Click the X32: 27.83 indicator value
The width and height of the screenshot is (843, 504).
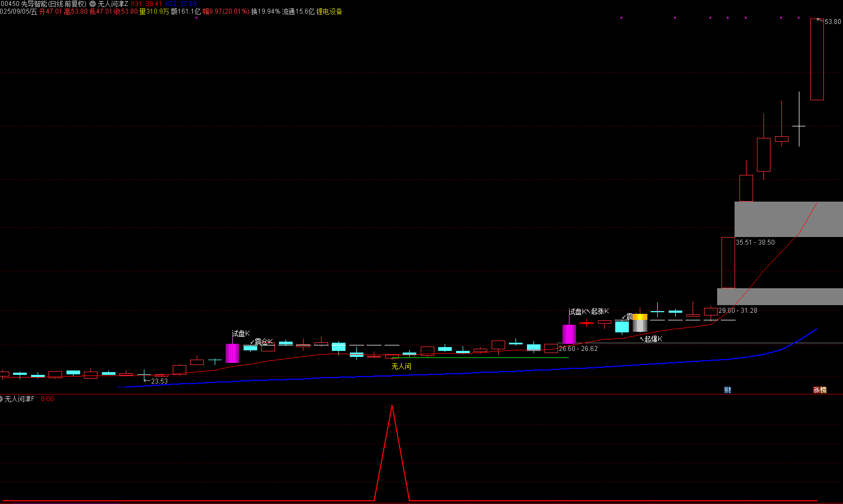point(180,4)
